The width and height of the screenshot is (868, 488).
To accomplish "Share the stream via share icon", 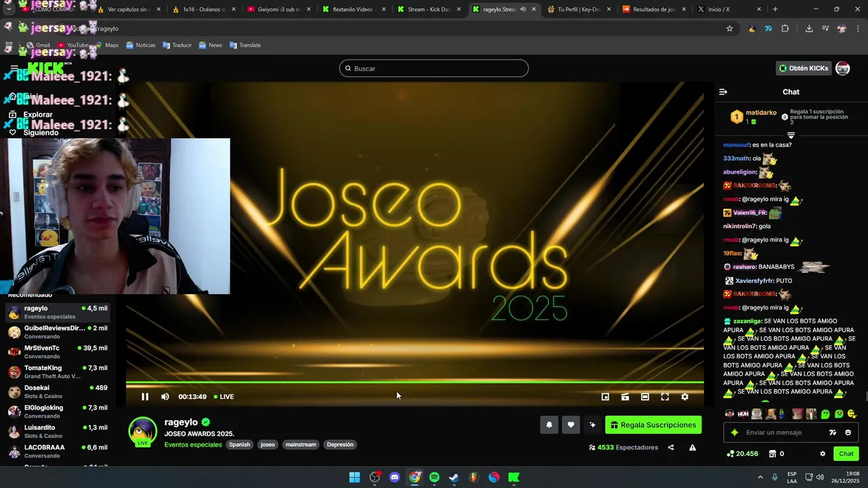I will [671, 447].
